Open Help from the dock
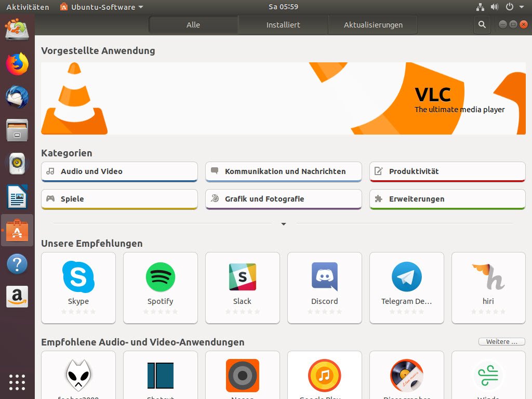The width and height of the screenshot is (532, 399). click(17, 263)
